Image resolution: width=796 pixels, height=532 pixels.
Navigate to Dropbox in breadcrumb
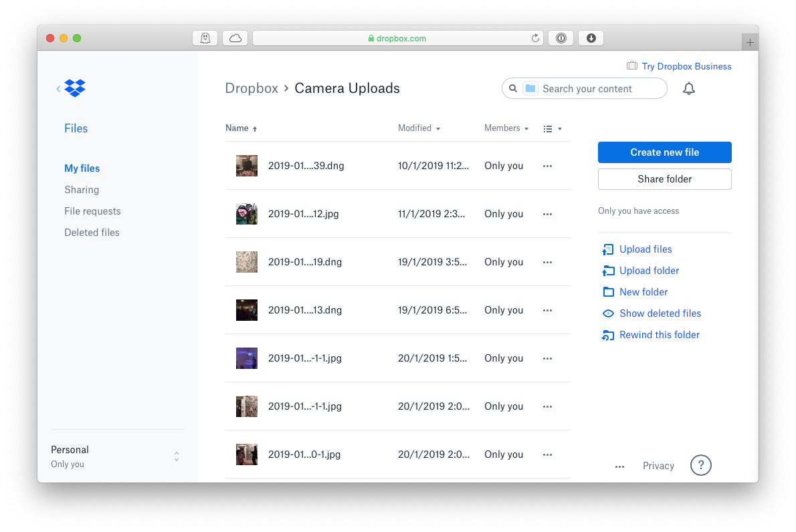click(252, 88)
